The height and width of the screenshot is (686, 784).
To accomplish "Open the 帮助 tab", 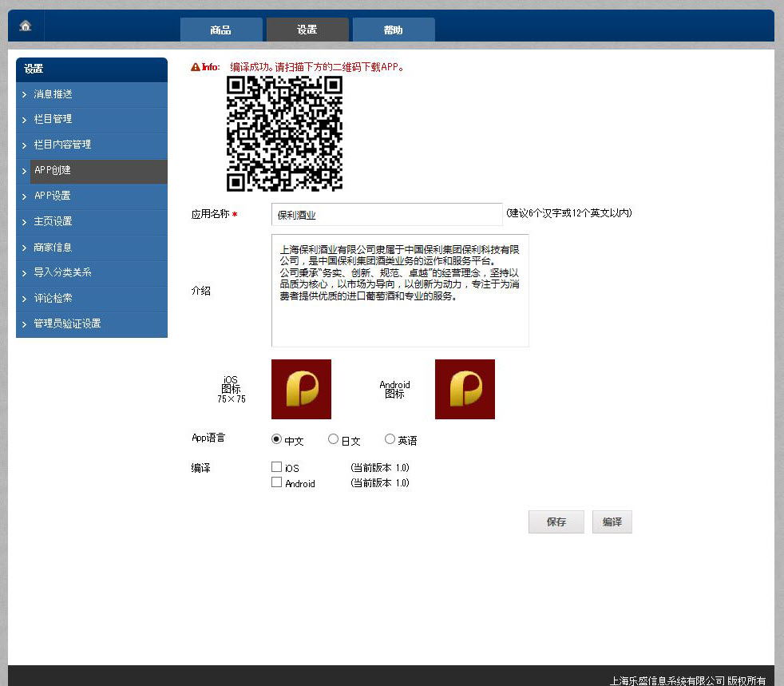I will (x=394, y=30).
